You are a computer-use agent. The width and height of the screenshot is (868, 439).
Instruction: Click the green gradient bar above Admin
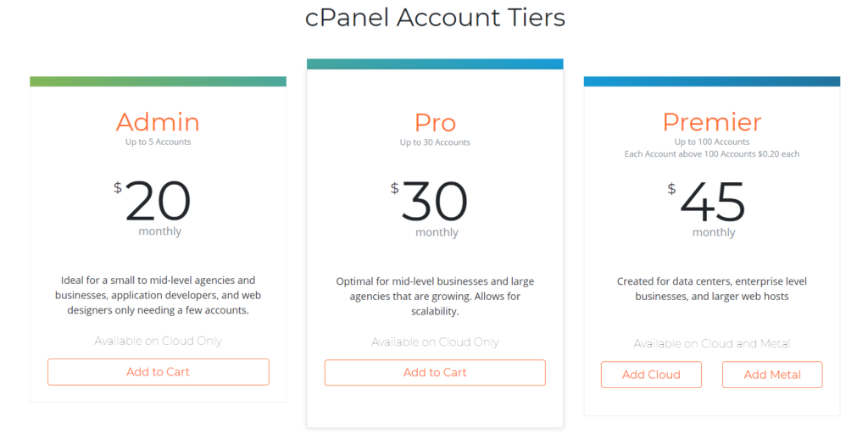pos(159,81)
